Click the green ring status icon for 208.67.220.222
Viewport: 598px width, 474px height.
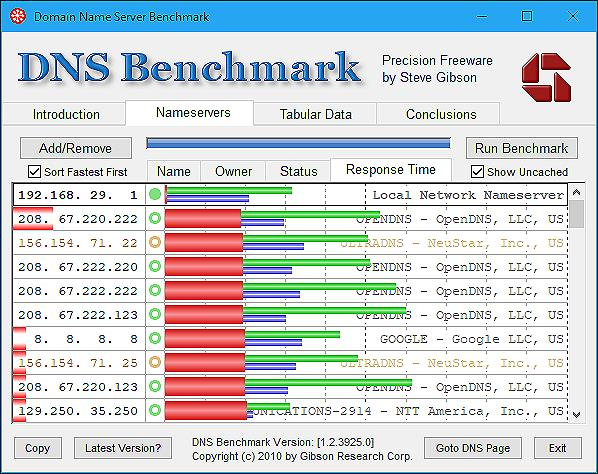pyautogui.click(x=155, y=219)
